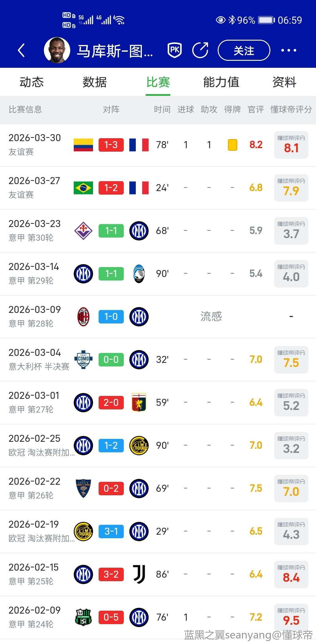Tap the 8.4 rating for Juventus match
316x644 pixels.
point(291,574)
